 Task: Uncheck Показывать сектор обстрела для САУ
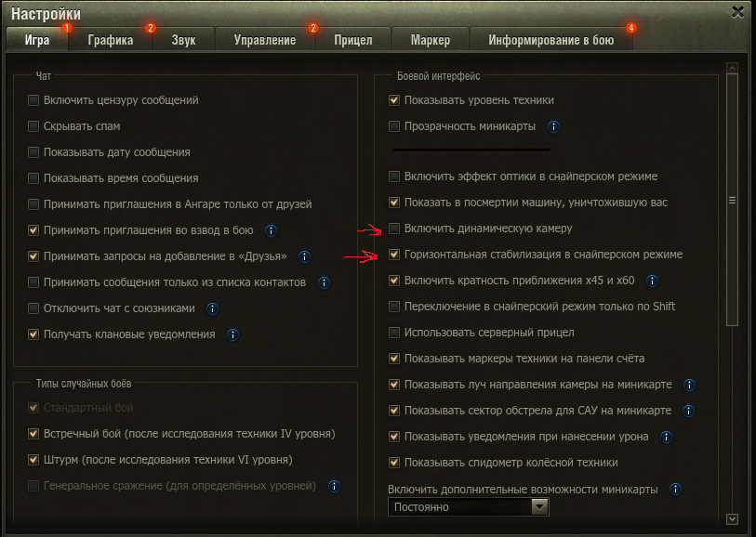click(x=394, y=411)
